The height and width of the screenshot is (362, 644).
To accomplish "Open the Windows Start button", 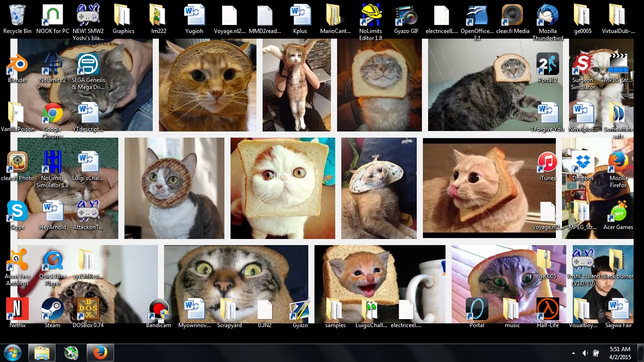I will coord(13,353).
